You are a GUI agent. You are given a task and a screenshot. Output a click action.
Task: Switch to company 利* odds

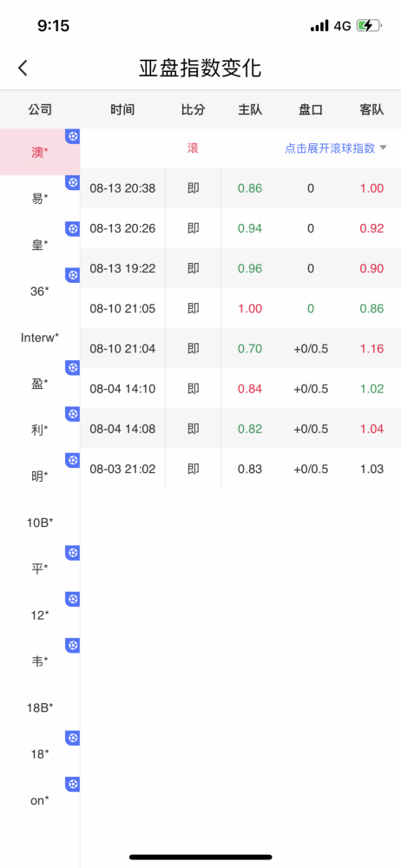pos(39,429)
